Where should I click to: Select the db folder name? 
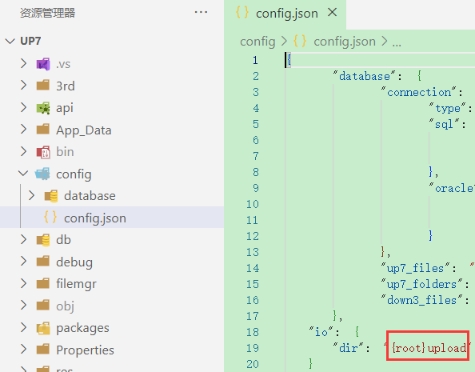pyautogui.click(x=64, y=240)
